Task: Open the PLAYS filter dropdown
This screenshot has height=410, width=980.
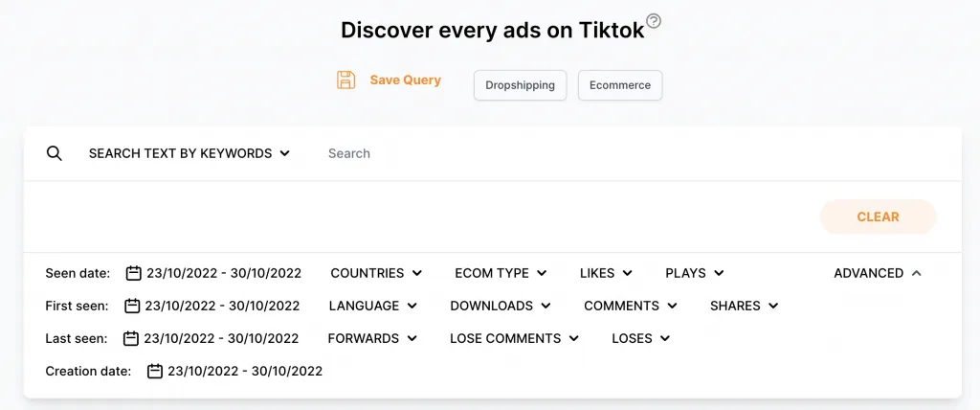Action: click(x=694, y=273)
